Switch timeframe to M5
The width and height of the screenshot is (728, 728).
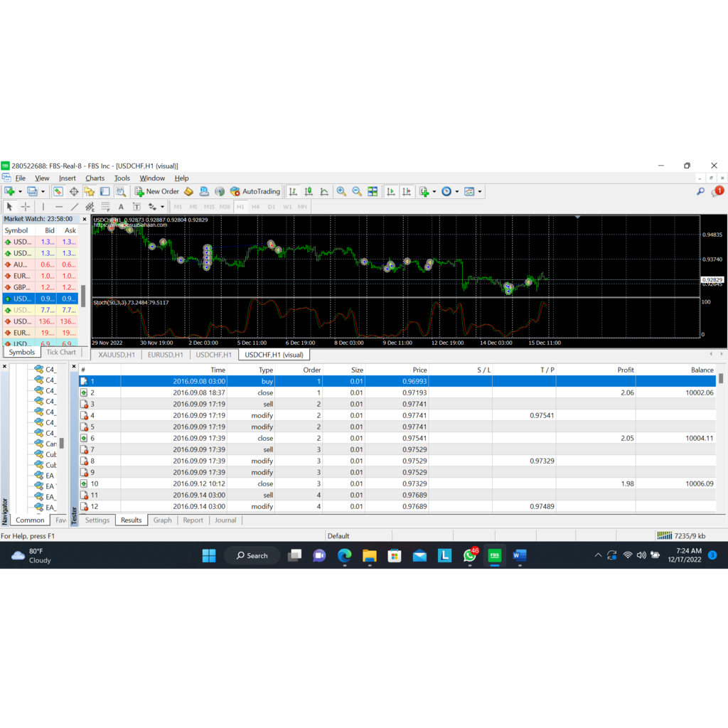coord(193,207)
